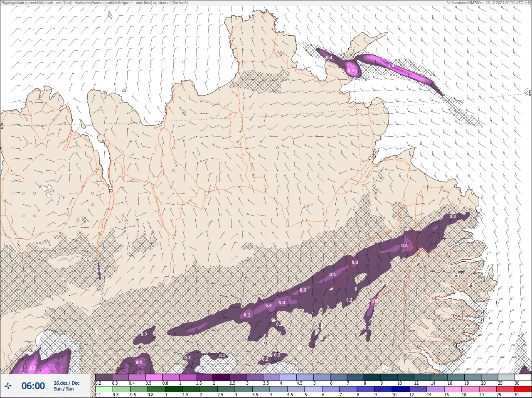Click the 06:00 forecast time label
Image resolution: width=532 pixels, height=398 pixels.
33,386
